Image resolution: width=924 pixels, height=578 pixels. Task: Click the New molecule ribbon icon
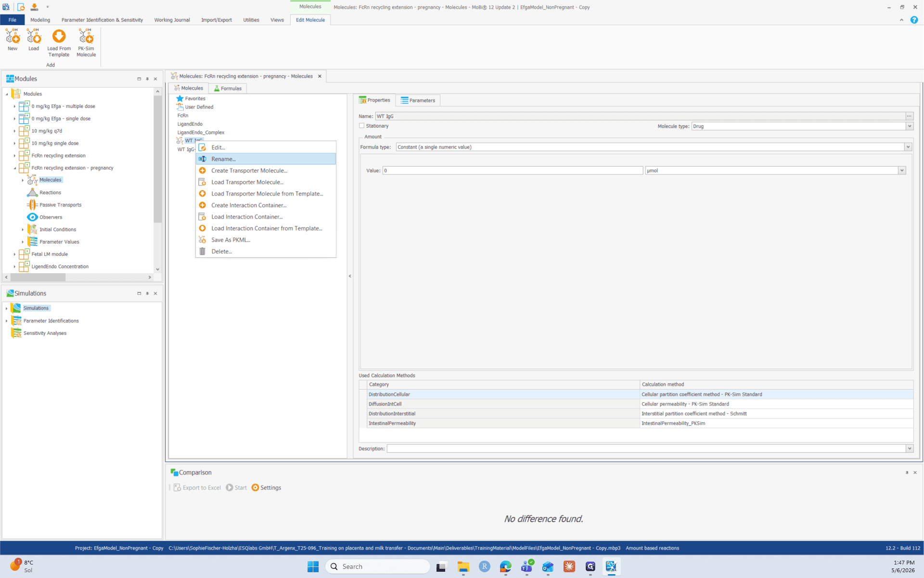[13, 36]
